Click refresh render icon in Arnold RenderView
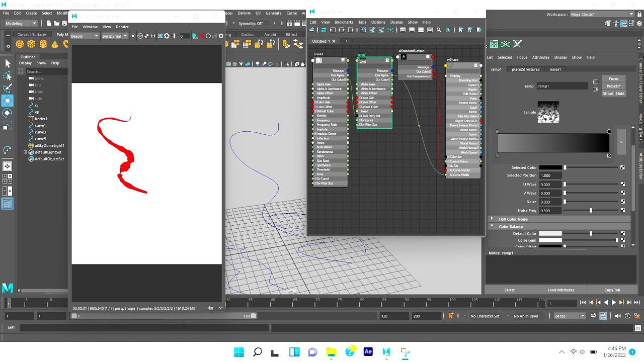Image resolution: width=644 pixels, height=362 pixels. (208, 36)
